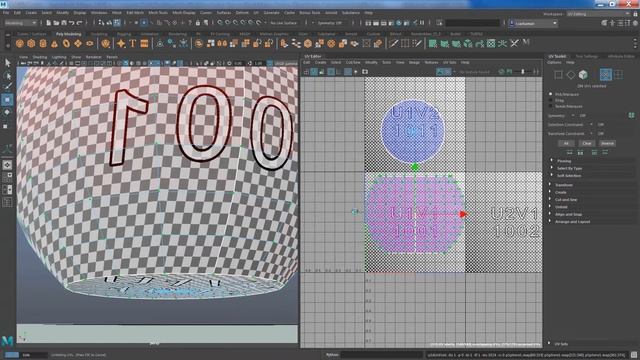This screenshot has height=360, width=640.
Task: Click the All button in UV Toolkit
Action: [x=566, y=143]
